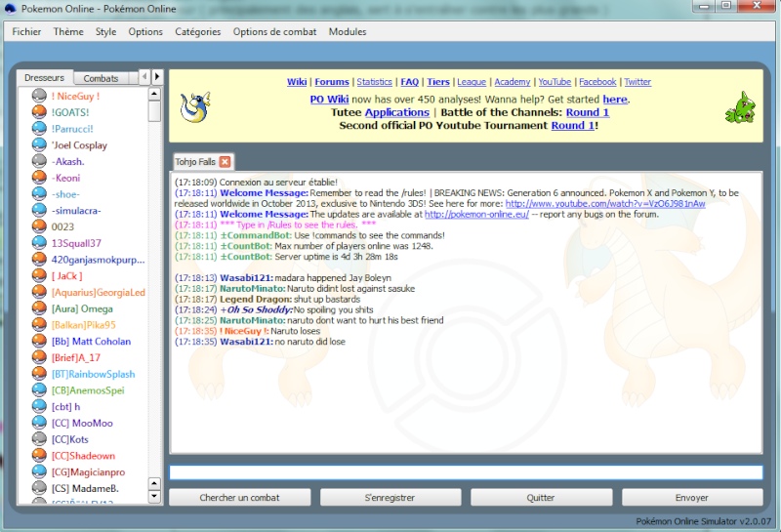This screenshot has height=532, width=781.
Task: Click the ball icon beside [cbt] h
Action: tap(39, 406)
